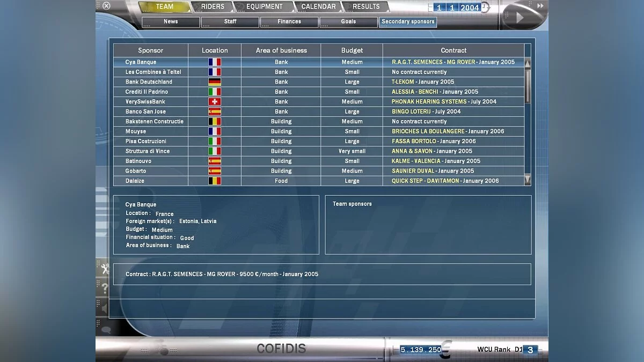Viewport: 644px width, 362px height.
Task: Click the Italy flag for Pisa Costruzioni
Action: click(215, 142)
